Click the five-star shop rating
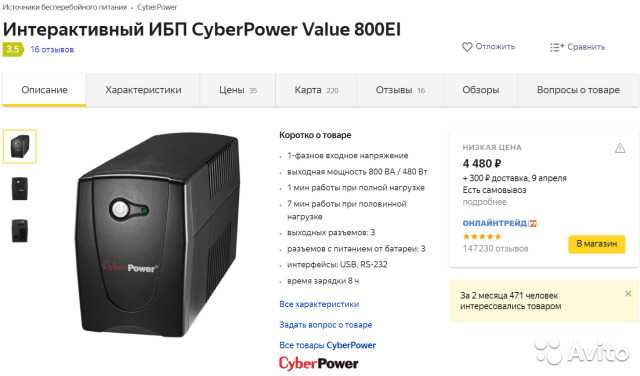Screen dimensions: 640x376 [482, 236]
